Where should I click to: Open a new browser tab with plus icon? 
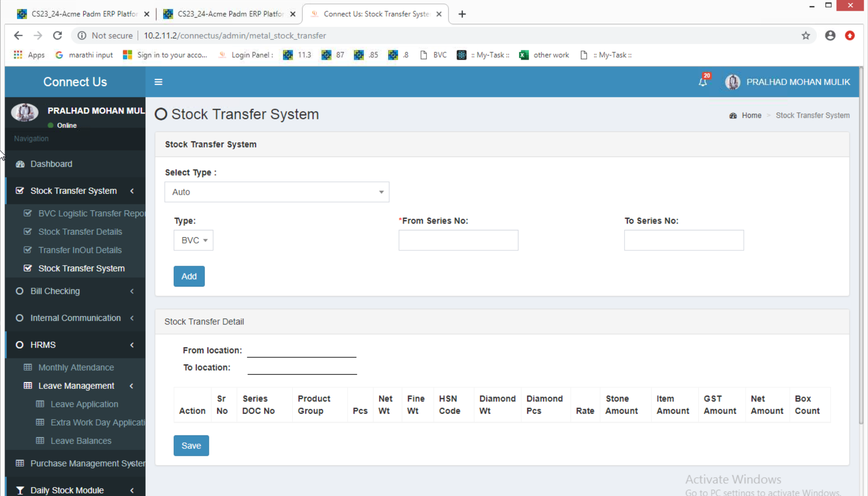pyautogui.click(x=462, y=14)
